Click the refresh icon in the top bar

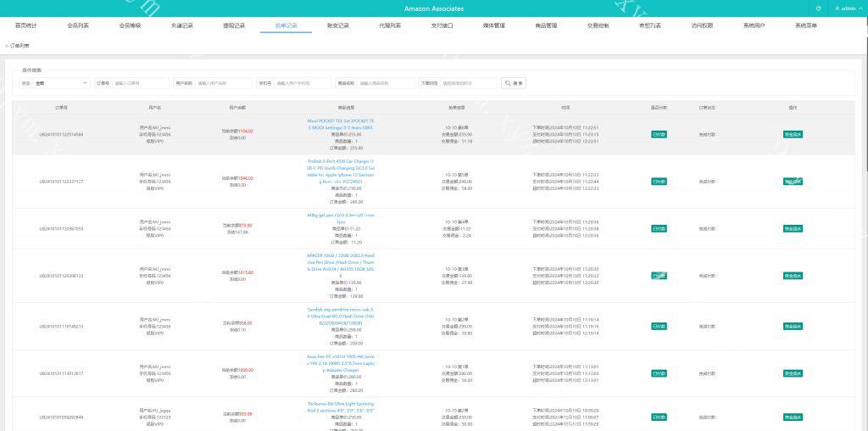click(818, 8)
